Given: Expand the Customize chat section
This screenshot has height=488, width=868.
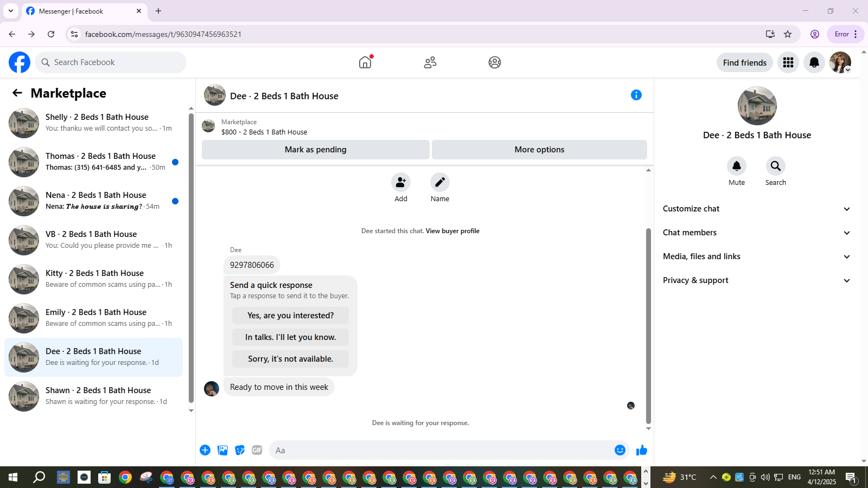Looking at the screenshot, I should pos(757,209).
